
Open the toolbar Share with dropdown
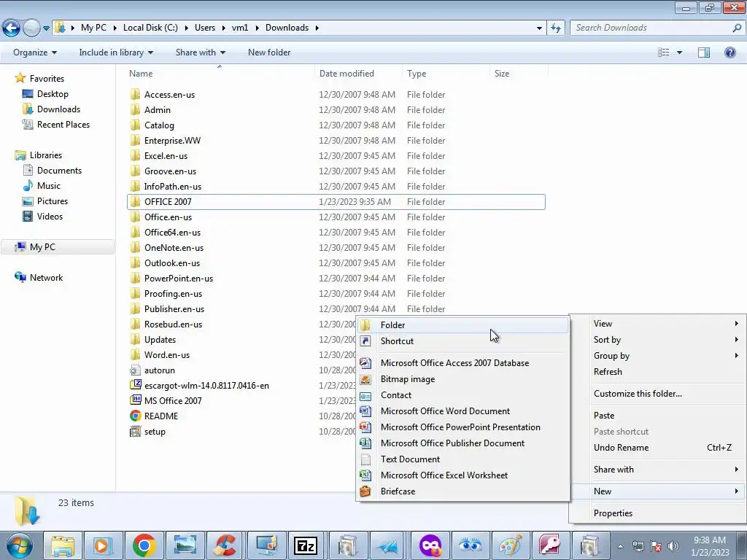tap(200, 52)
